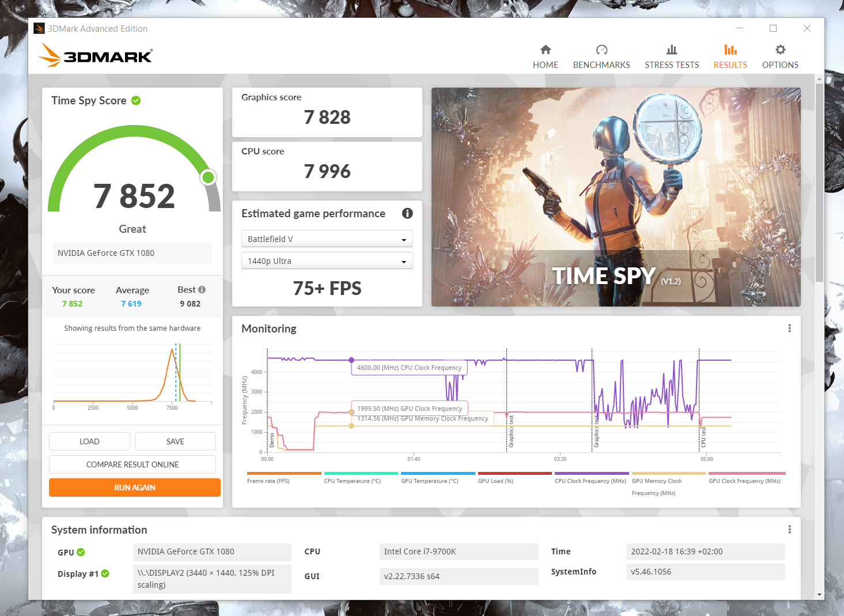Click the SystemInfo version v5.46.1056
This screenshot has height=616, width=844.
(x=706, y=572)
